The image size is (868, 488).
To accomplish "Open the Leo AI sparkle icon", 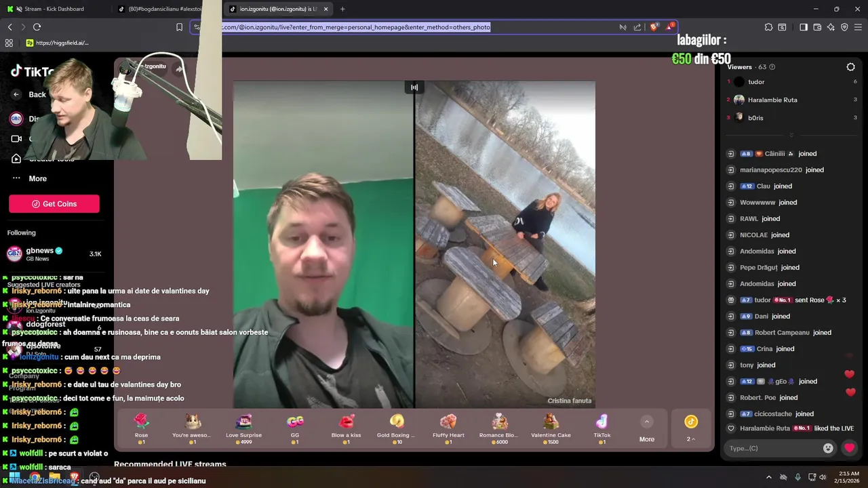I will (831, 27).
